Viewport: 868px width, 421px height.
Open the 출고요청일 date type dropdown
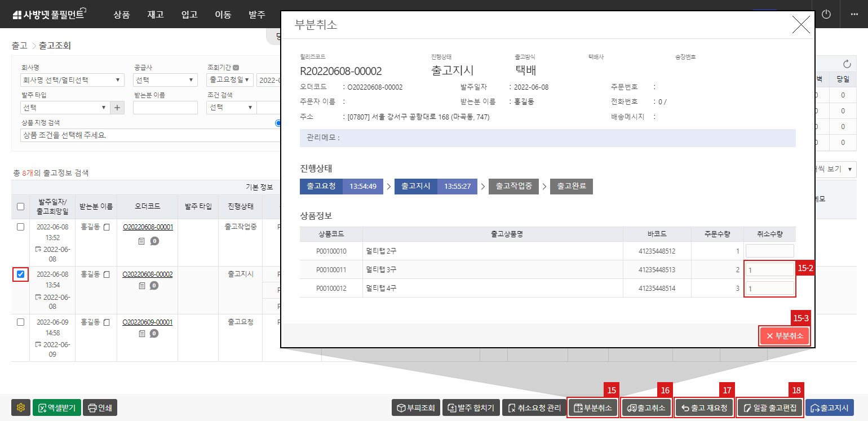(231, 79)
